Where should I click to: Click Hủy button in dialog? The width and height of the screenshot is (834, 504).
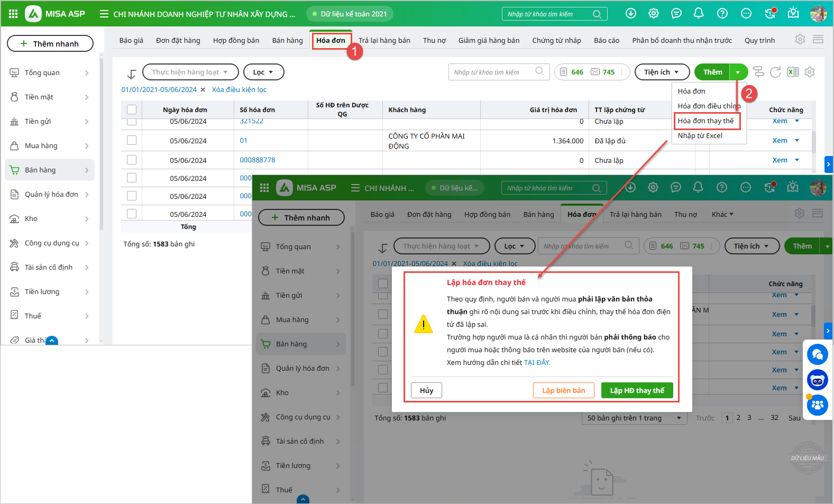coord(426,390)
